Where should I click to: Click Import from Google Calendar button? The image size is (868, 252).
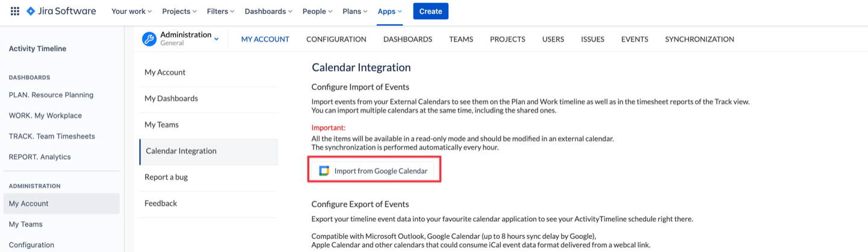click(x=375, y=171)
